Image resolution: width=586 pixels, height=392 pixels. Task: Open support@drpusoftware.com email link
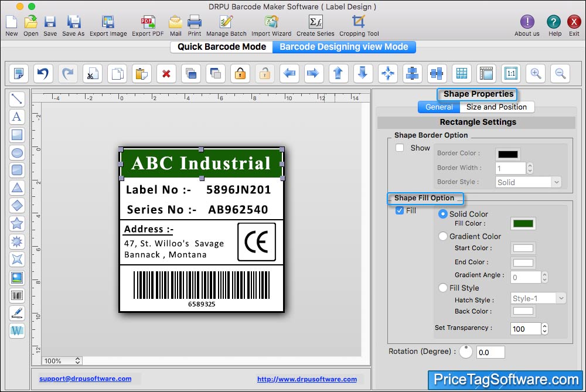click(x=85, y=379)
